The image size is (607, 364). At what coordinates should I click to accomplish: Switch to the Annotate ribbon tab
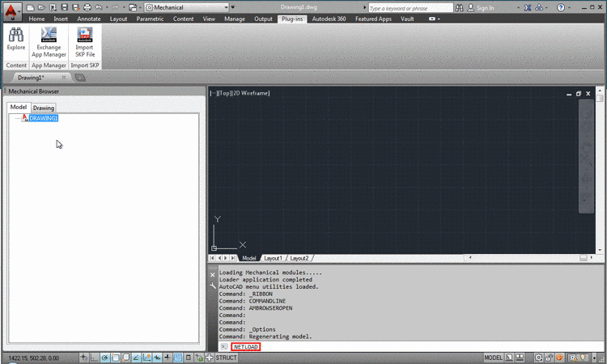(x=89, y=19)
